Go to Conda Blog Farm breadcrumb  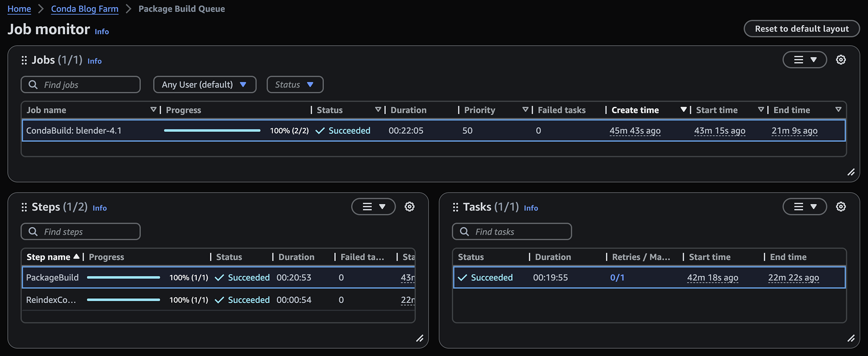pyautogui.click(x=85, y=9)
